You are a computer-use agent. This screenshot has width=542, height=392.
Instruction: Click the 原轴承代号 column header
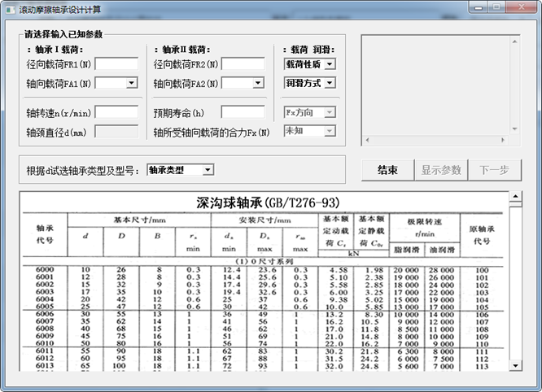482,235
